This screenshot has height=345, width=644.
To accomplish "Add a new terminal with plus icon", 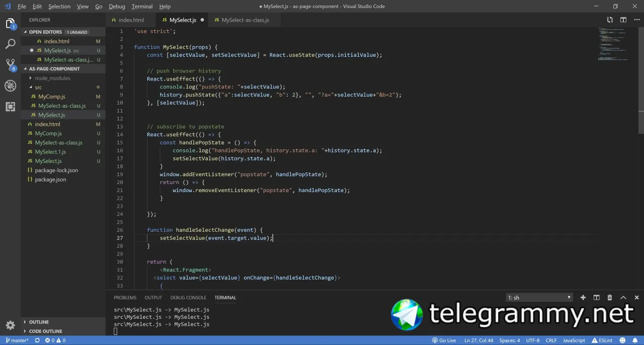I will (x=583, y=298).
